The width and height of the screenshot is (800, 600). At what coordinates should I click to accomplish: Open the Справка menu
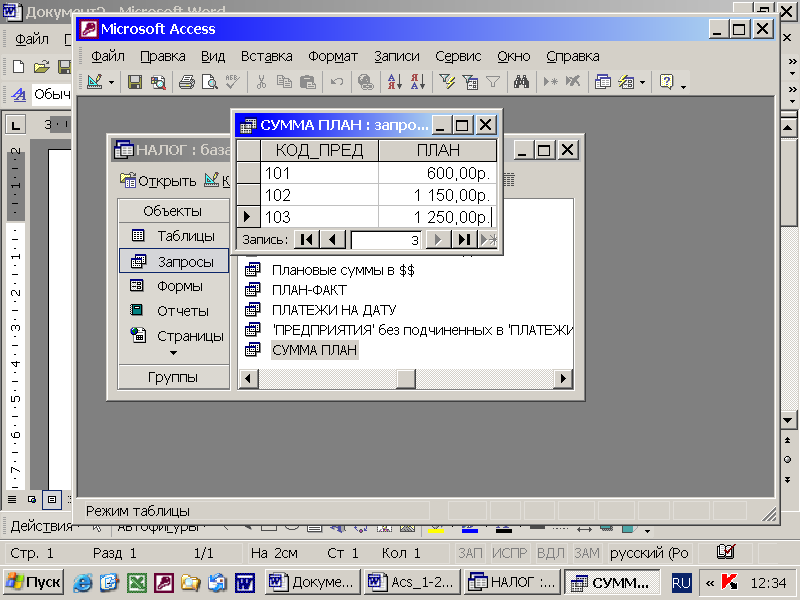572,56
